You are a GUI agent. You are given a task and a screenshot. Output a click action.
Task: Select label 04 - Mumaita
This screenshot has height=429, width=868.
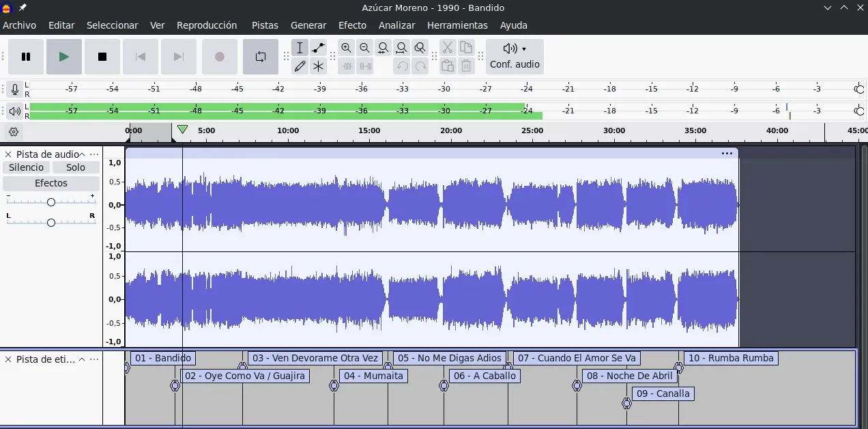click(x=373, y=376)
